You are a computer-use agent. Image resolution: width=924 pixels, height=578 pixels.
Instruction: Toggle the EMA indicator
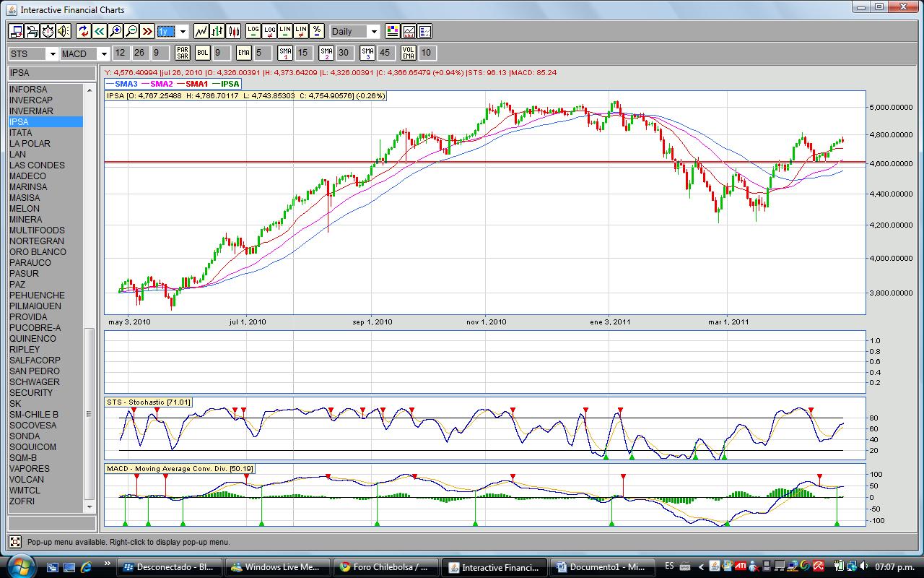[244, 53]
